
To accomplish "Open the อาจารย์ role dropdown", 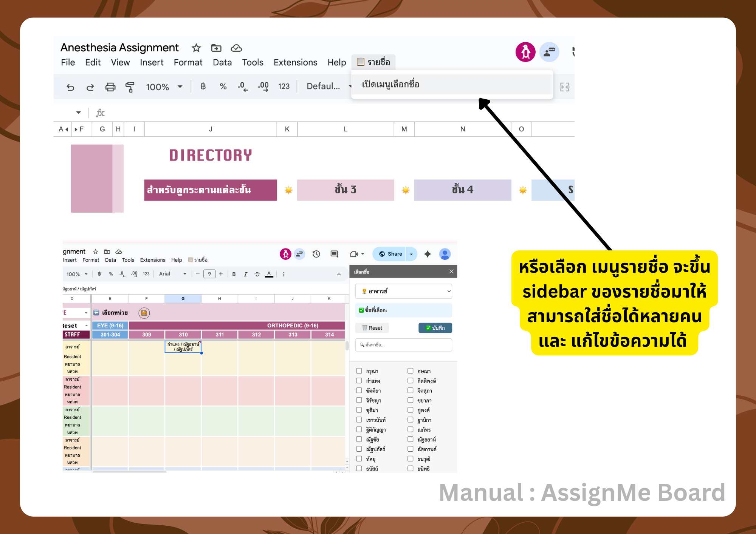I will pos(403,291).
